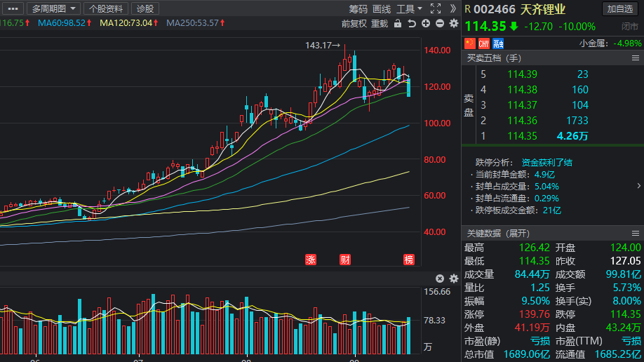Select sell level 1 volume 4.26万
This screenshot has width=644, height=362.
(x=572, y=136)
